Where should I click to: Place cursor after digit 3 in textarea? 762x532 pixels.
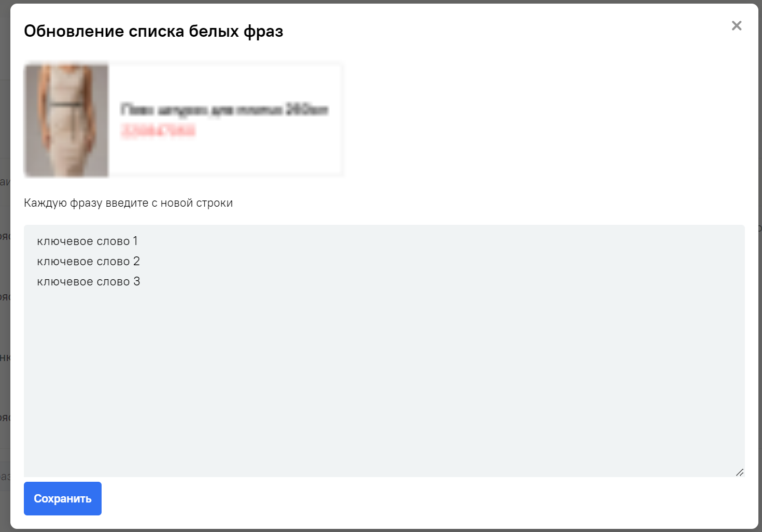tap(141, 282)
